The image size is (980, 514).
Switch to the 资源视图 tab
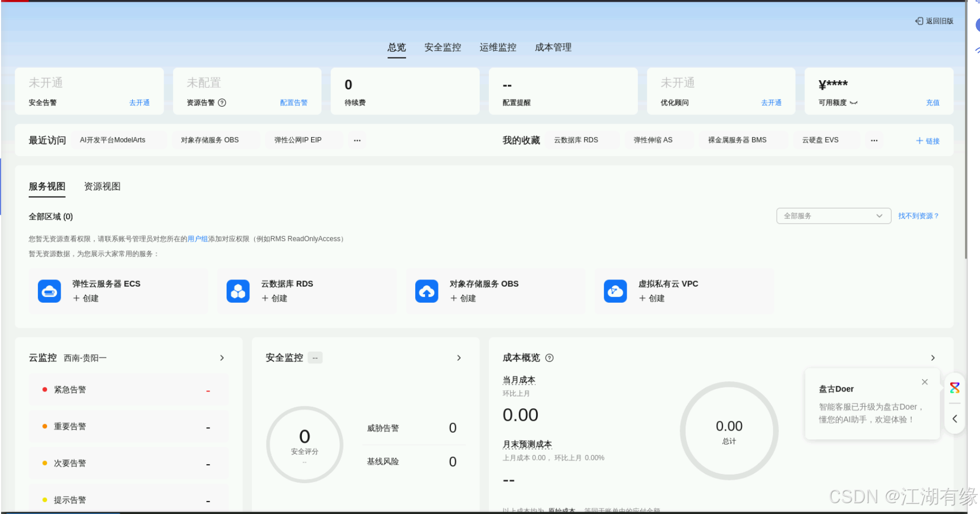pyautogui.click(x=102, y=186)
